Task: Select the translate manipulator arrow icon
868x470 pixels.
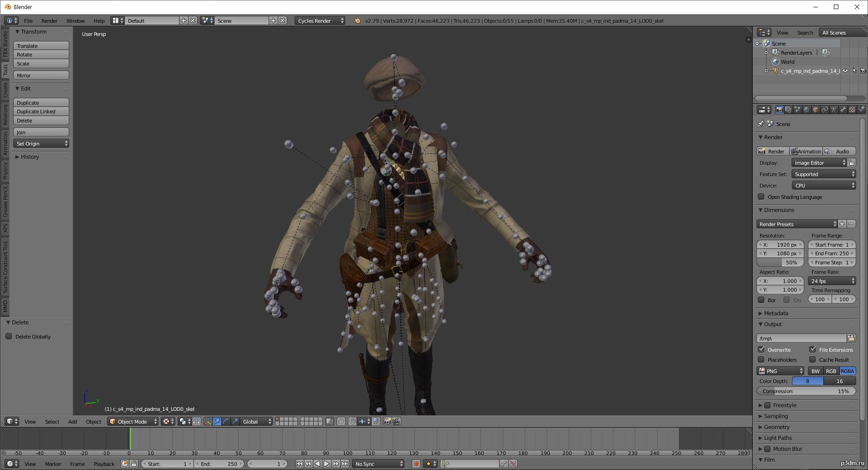Action: pyautogui.click(x=217, y=422)
